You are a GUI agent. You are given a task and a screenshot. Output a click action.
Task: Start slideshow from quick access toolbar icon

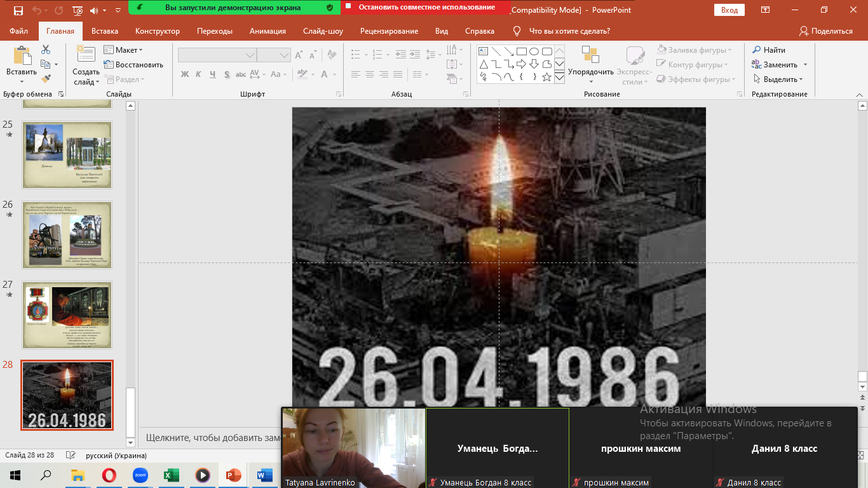tap(78, 10)
